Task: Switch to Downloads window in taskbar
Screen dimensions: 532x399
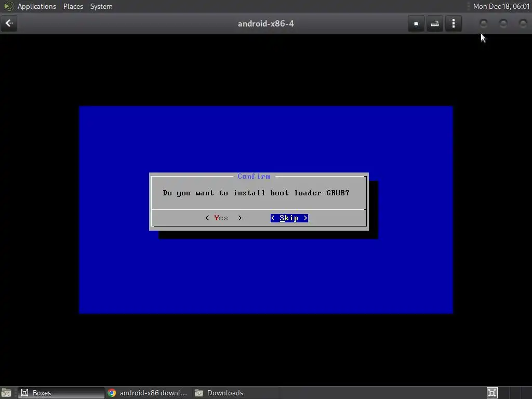Action: (235, 393)
